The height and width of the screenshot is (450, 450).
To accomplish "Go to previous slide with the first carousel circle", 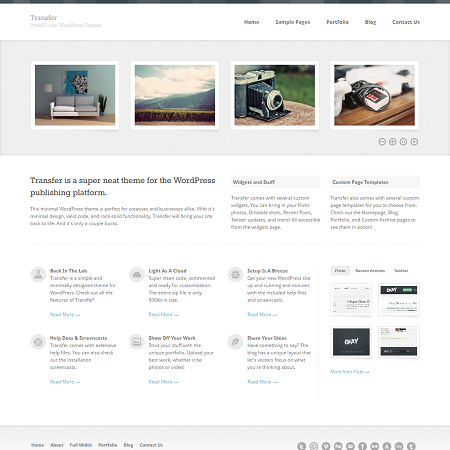I will tap(382, 142).
